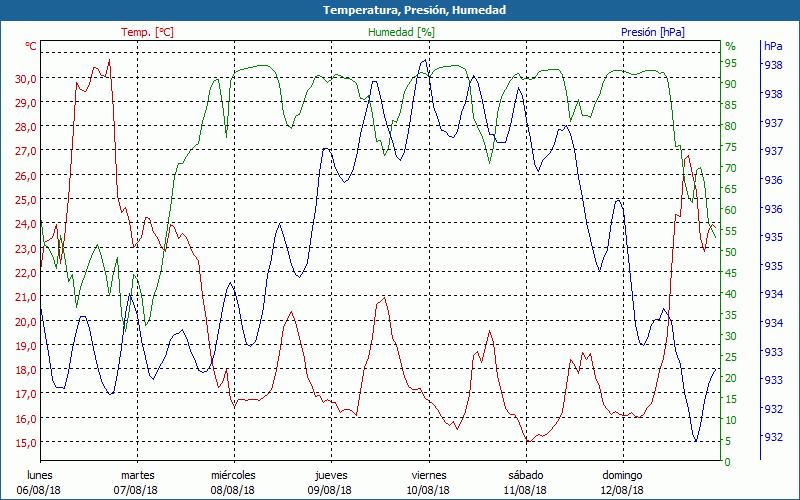Click the date 08/08/18

coord(233,490)
